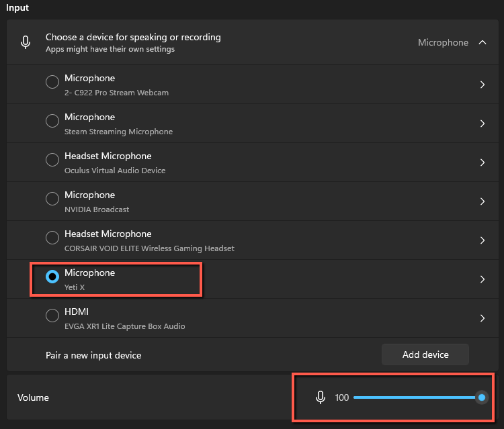The width and height of the screenshot is (504, 429).
Task: Select Oculus Virtual Audio Device headset
Action: [x=52, y=160]
